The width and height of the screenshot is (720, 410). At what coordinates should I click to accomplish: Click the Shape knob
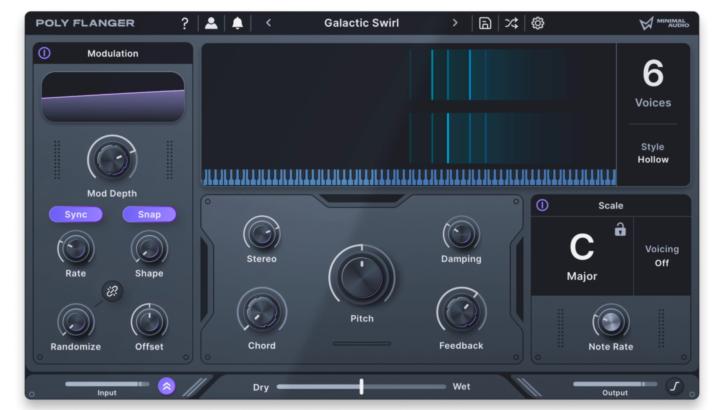point(149,248)
